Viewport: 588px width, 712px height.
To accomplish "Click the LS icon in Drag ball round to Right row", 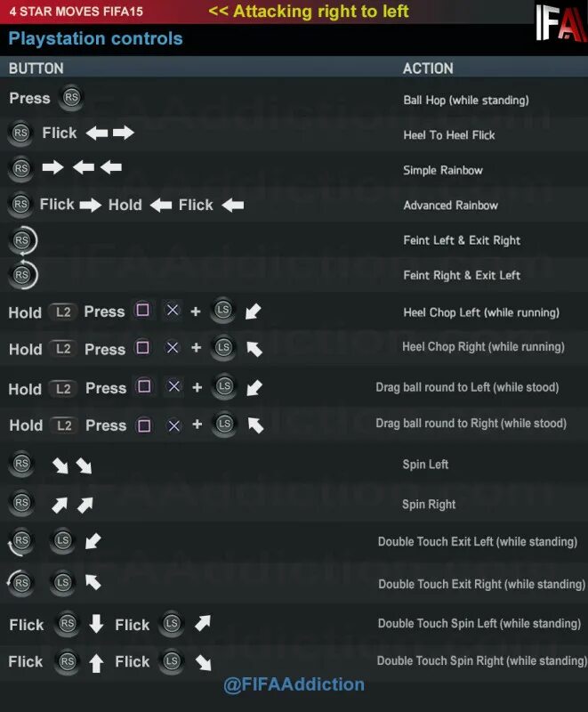I will point(224,425).
